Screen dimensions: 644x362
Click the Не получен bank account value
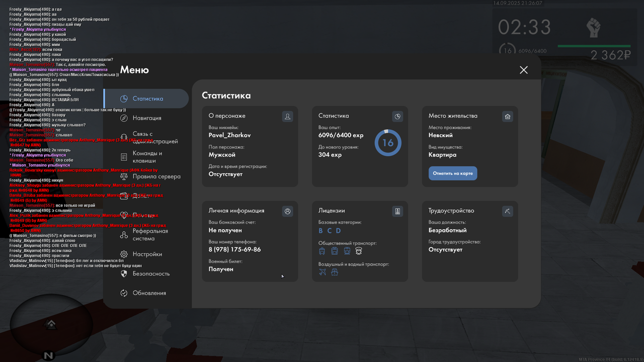pyautogui.click(x=225, y=230)
